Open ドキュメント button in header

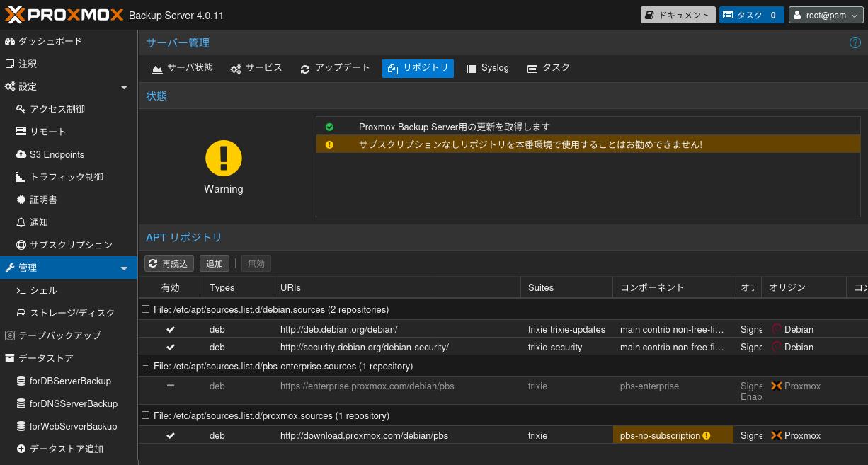pos(678,15)
